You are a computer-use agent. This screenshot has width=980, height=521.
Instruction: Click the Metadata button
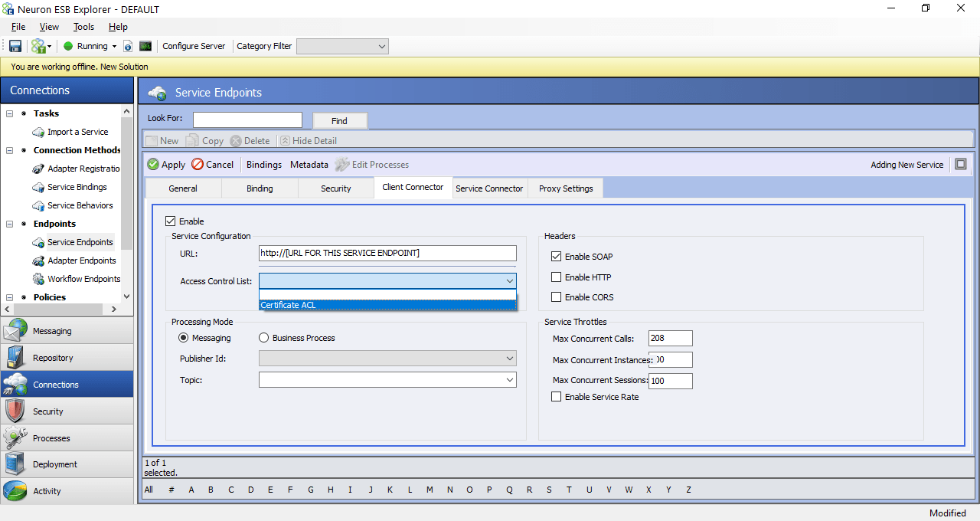[x=309, y=165]
